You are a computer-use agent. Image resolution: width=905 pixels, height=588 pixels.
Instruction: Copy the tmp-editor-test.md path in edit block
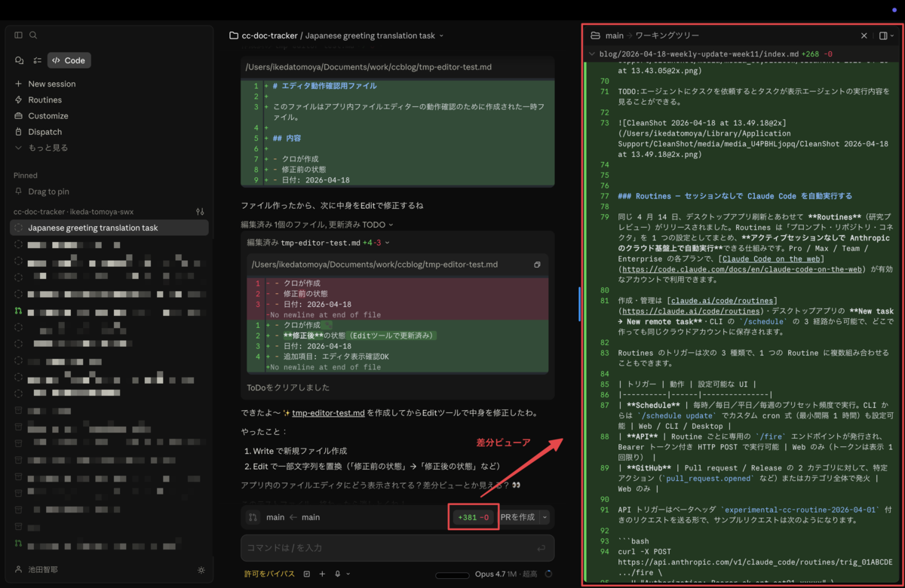coord(537,265)
